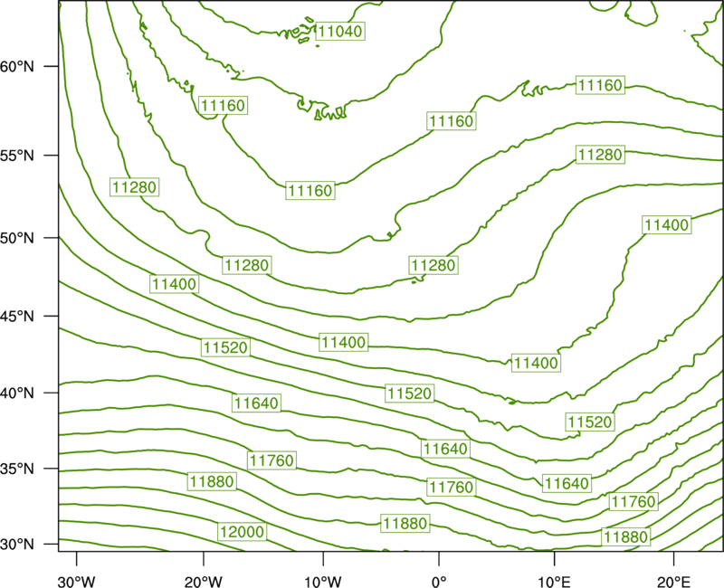724x588 pixels.
Task: Click the 60°N latitude axis label
Action: 17,67
